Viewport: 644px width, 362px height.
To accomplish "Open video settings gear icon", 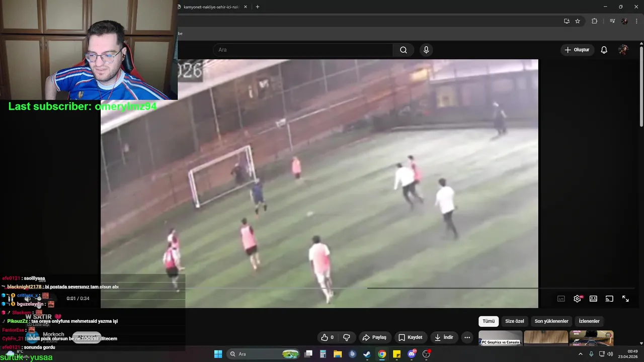I will pos(577,299).
